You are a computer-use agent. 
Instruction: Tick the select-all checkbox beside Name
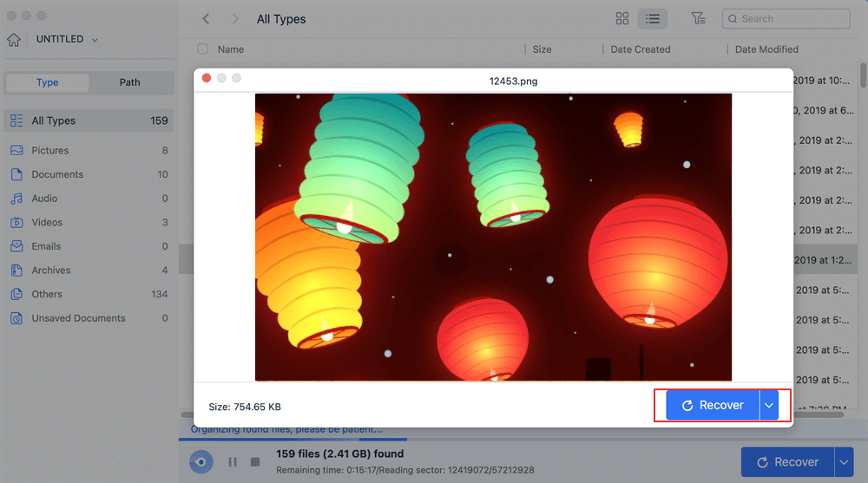pyautogui.click(x=202, y=49)
